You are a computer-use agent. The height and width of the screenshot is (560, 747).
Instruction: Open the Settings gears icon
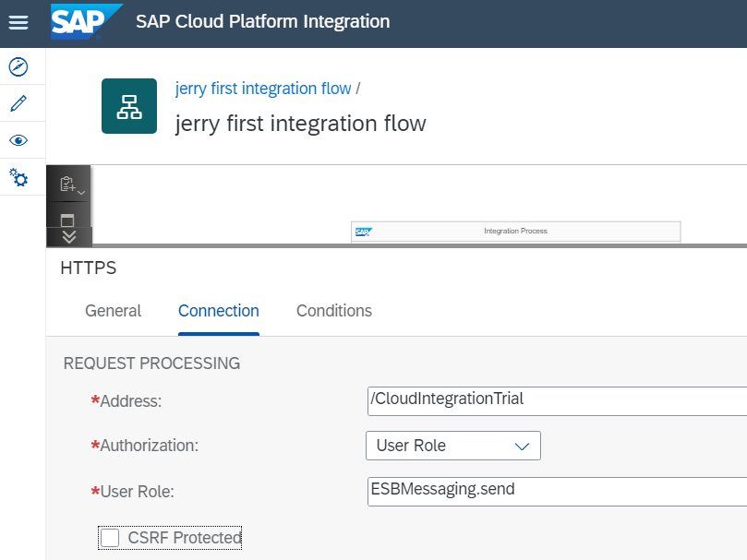point(18,177)
